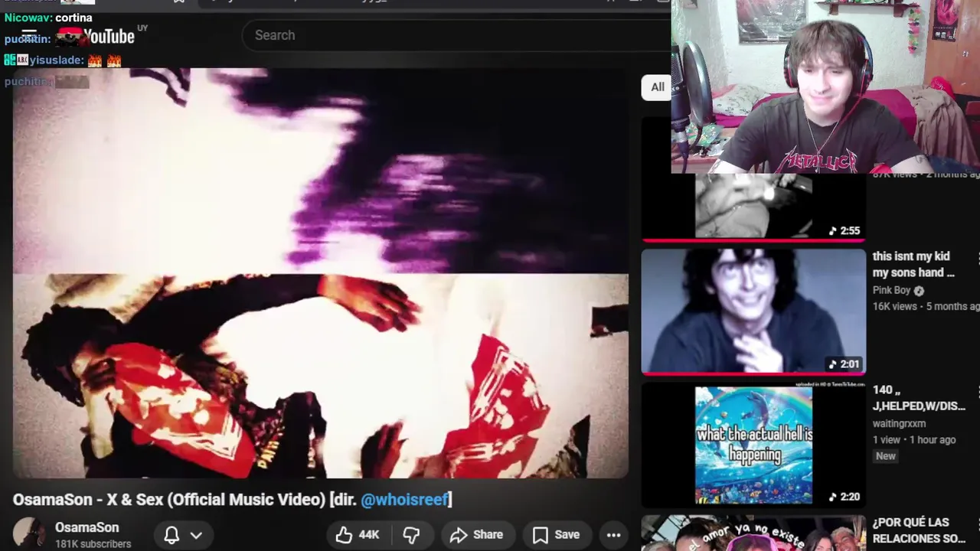
Task: Click the New badge on waitingrxxm video
Action: pos(885,456)
